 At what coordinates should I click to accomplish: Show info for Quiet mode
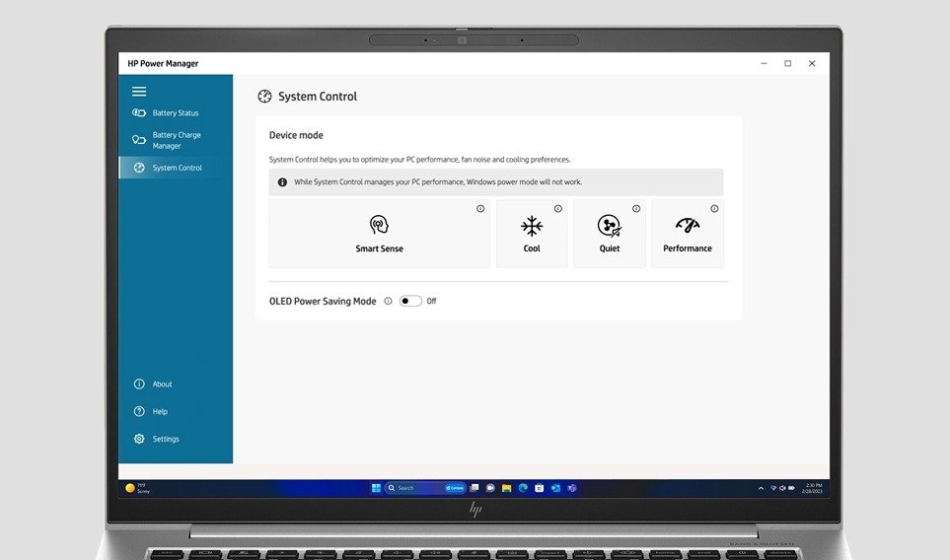coord(636,208)
